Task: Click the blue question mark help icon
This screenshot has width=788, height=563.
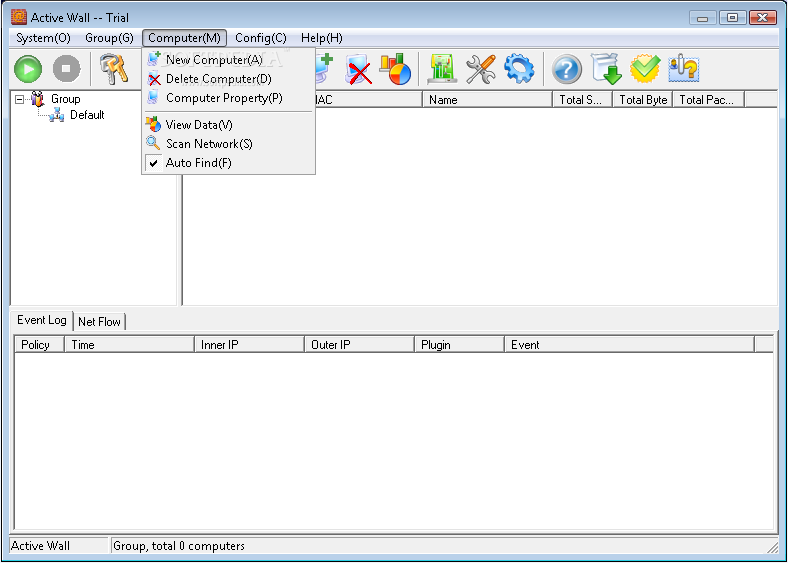Action: 566,69
